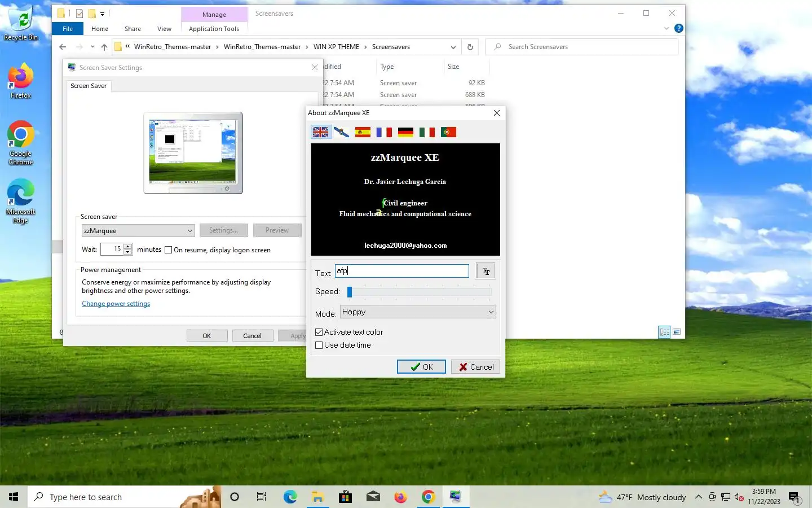Click the Search Screensavers box

[582, 47]
